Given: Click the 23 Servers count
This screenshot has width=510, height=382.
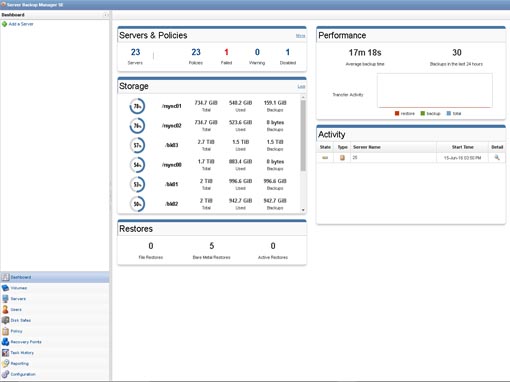Looking at the screenshot, I should pyautogui.click(x=135, y=52).
